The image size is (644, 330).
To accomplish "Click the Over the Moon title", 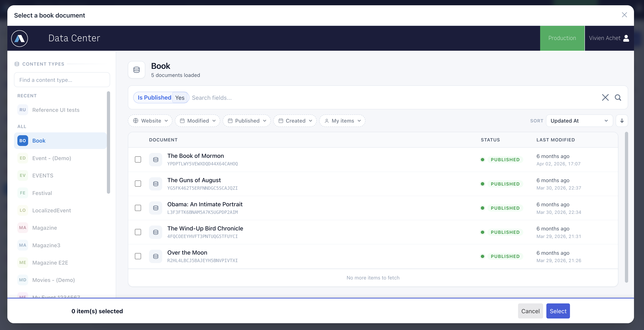I will (187, 253).
